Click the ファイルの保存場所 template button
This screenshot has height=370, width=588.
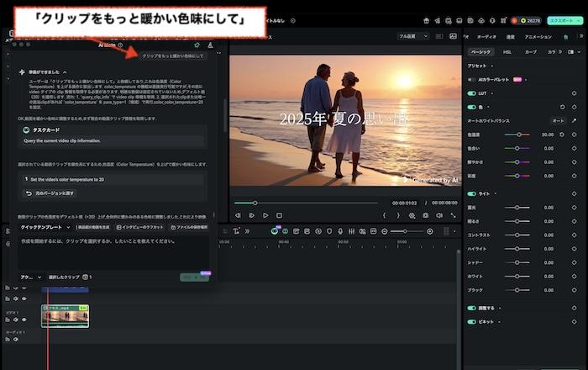pos(189,227)
